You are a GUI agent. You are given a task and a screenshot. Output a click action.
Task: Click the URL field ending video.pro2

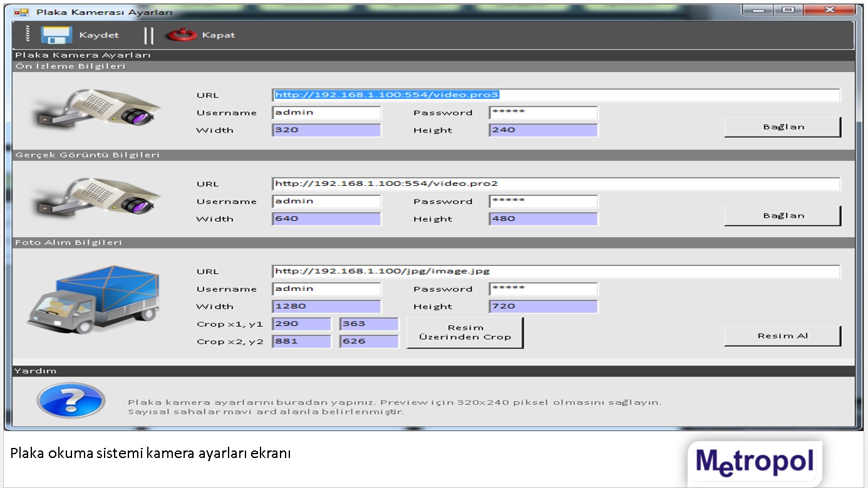(555, 184)
